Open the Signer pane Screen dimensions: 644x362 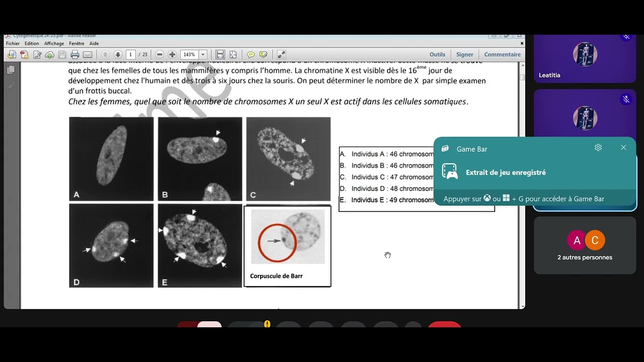tap(464, 54)
